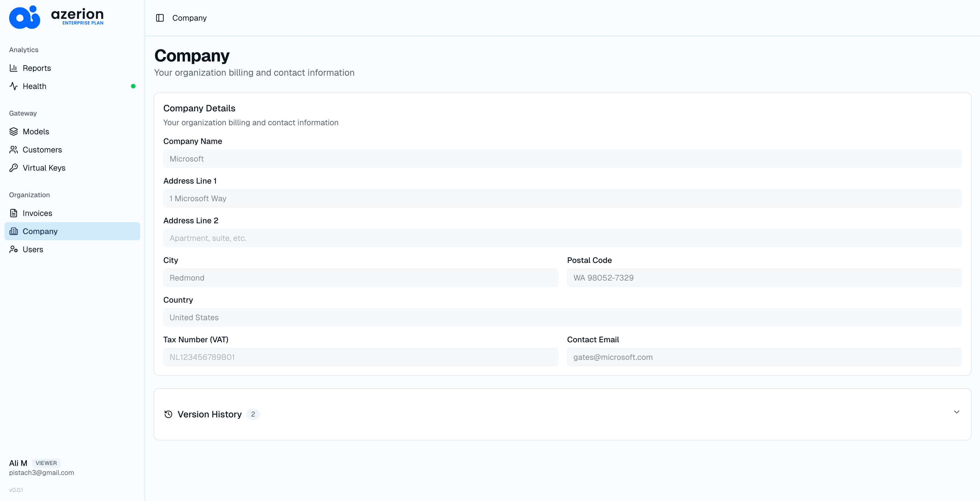980x501 pixels.
Task: Toggle the sidebar panel icon
Action: (160, 18)
